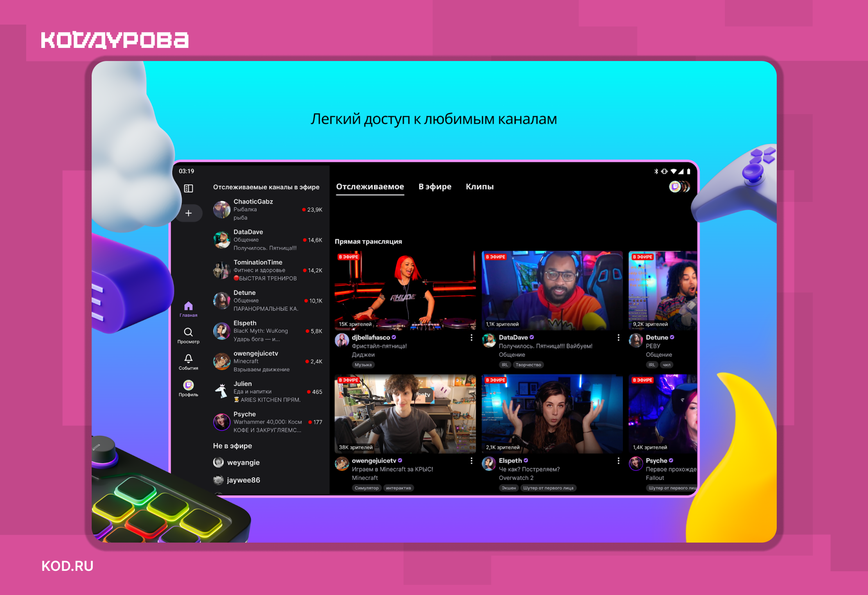The height and width of the screenshot is (595, 868).
Task: Open Профиль icon in sidebar
Action: pos(188,389)
